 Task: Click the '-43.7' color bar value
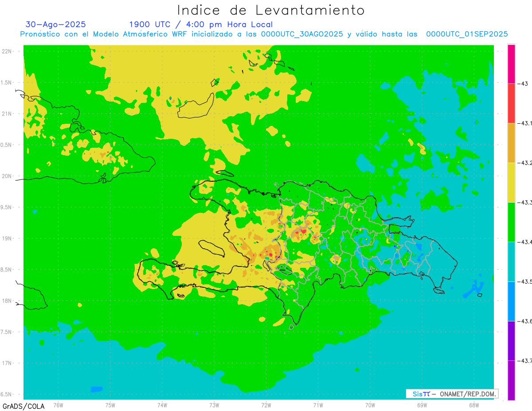point(525,360)
